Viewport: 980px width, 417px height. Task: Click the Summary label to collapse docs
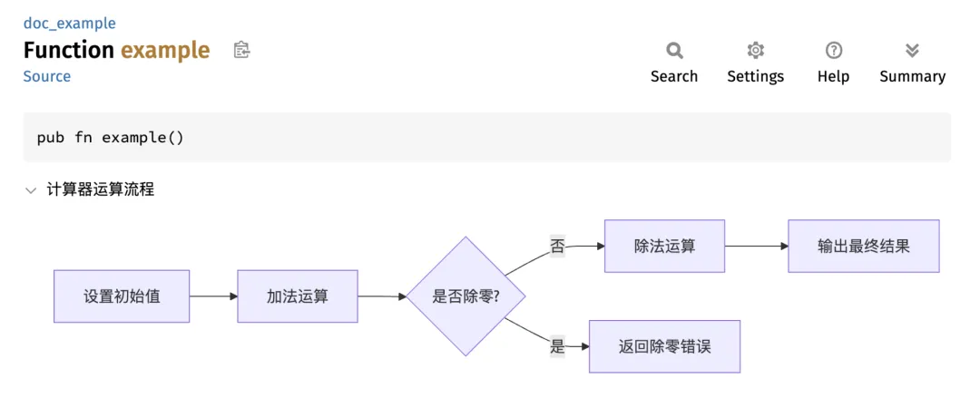pos(912,77)
